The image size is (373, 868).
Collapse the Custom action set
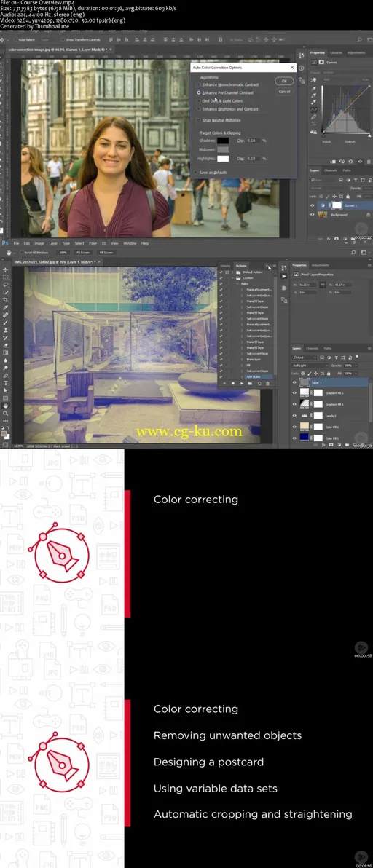click(232, 278)
